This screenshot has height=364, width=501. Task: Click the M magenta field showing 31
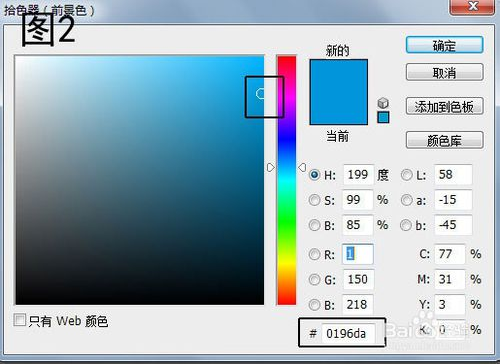coord(450,279)
